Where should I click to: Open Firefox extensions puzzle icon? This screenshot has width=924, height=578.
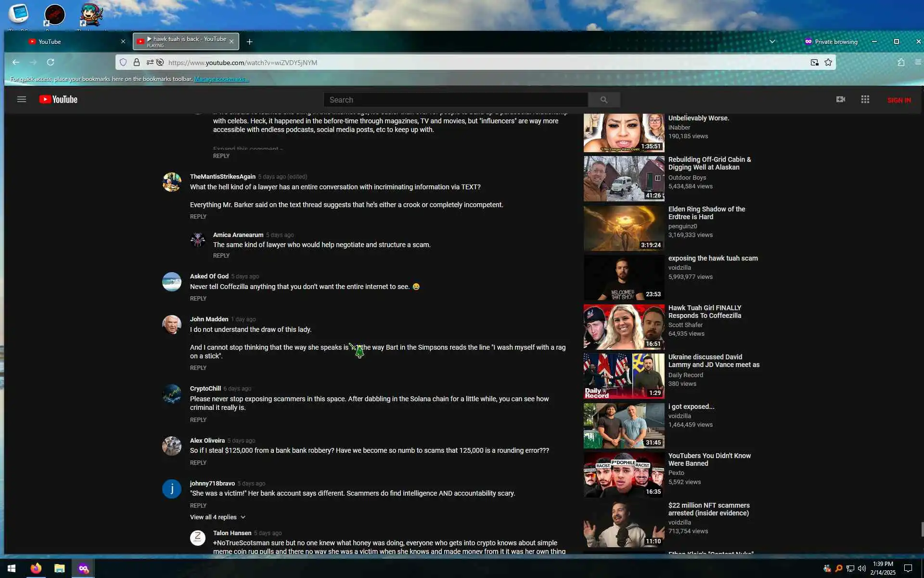tap(901, 63)
